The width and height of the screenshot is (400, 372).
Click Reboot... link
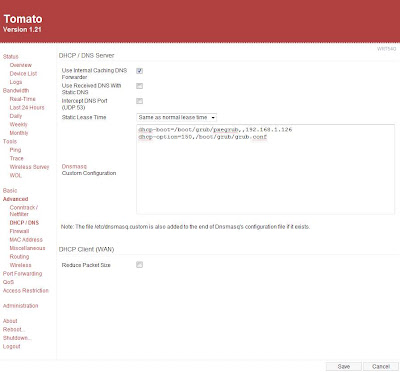[x=14, y=329]
